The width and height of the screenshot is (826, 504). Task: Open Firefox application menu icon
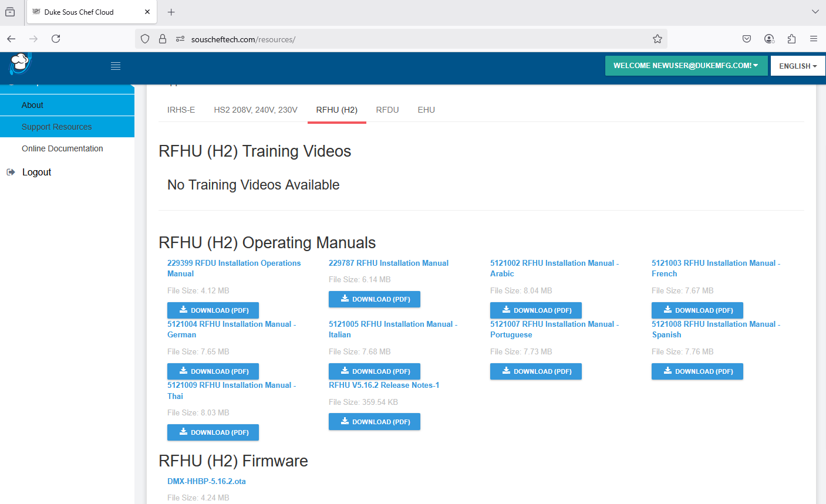pyautogui.click(x=814, y=39)
